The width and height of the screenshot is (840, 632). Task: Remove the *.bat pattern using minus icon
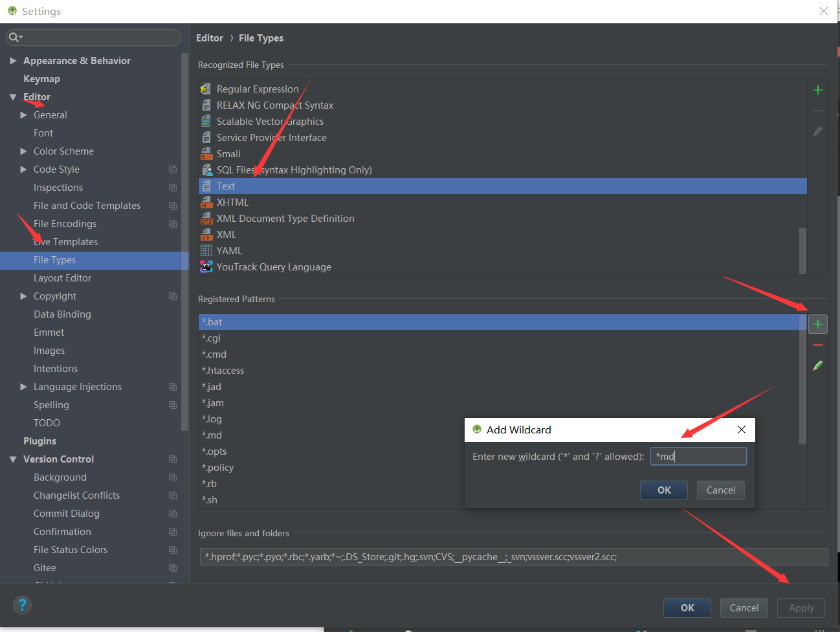click(817, 345)
